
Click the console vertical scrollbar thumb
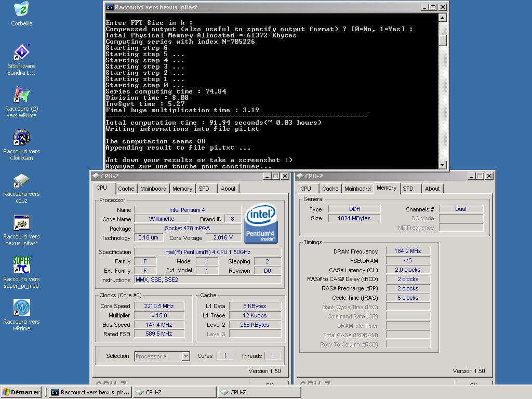pyautogui.click(x=443, y=41)
